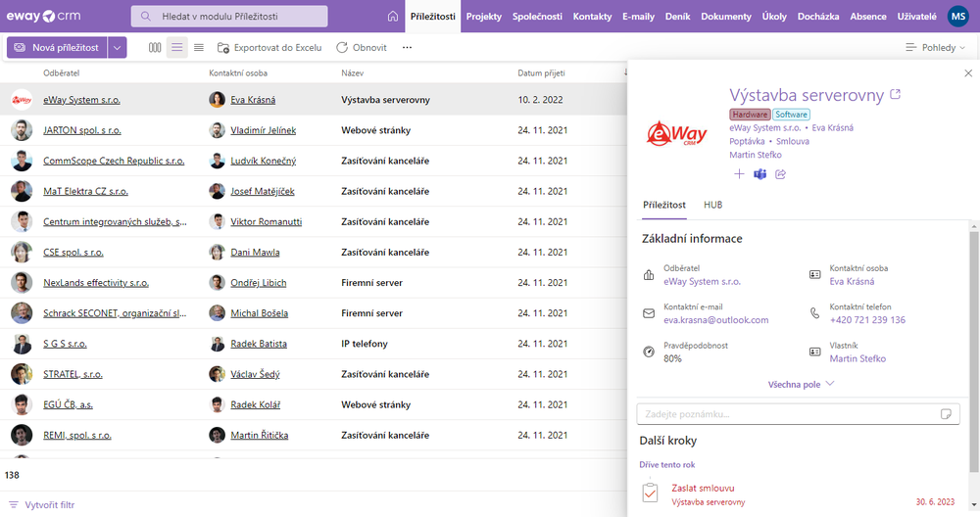Image resolution: width=980 pixels, height=517 pixels.
Task: Open the Kontakty module
Action: click(593, 17)
